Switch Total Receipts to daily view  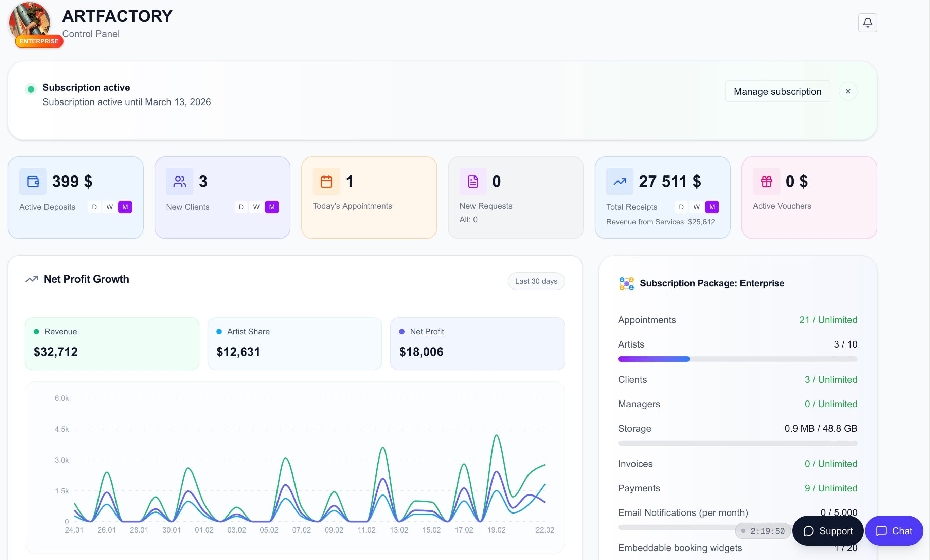[681, 207]
